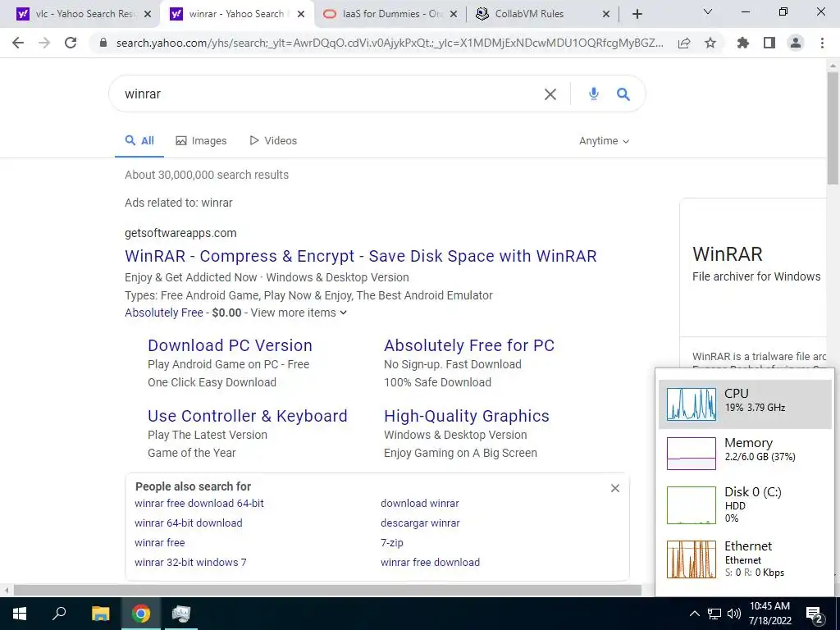
Task: Submit search with the magnifier icon
Action: click(x=623, y=94)
